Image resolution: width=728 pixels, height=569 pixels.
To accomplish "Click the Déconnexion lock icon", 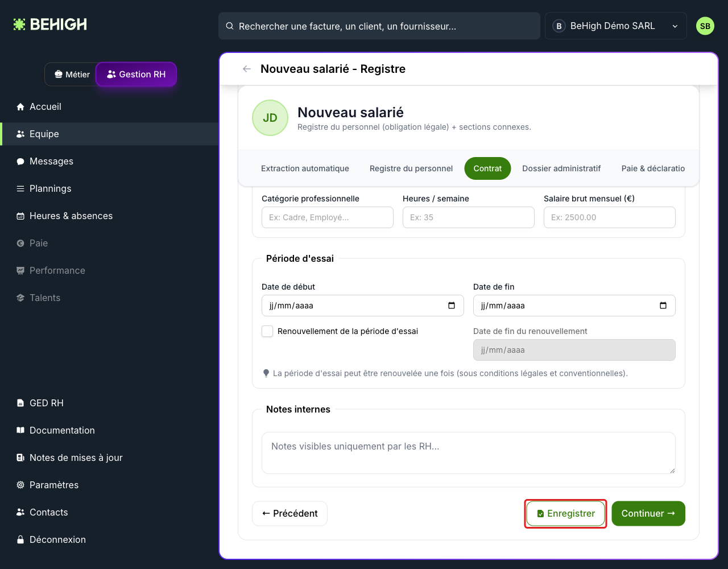I will coord(20,539).
